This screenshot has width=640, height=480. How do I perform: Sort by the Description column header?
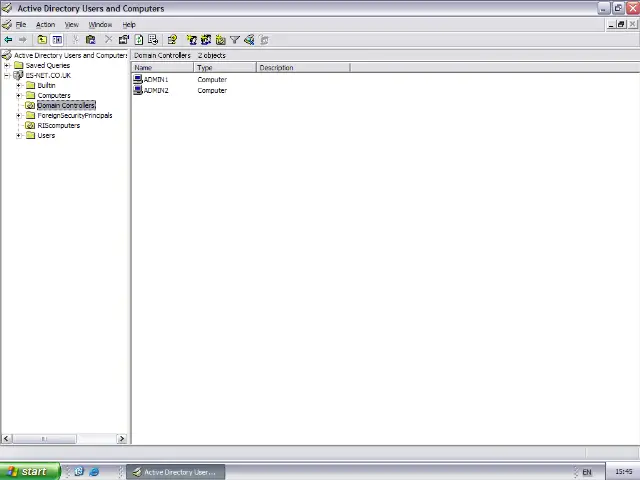[303, 68]
